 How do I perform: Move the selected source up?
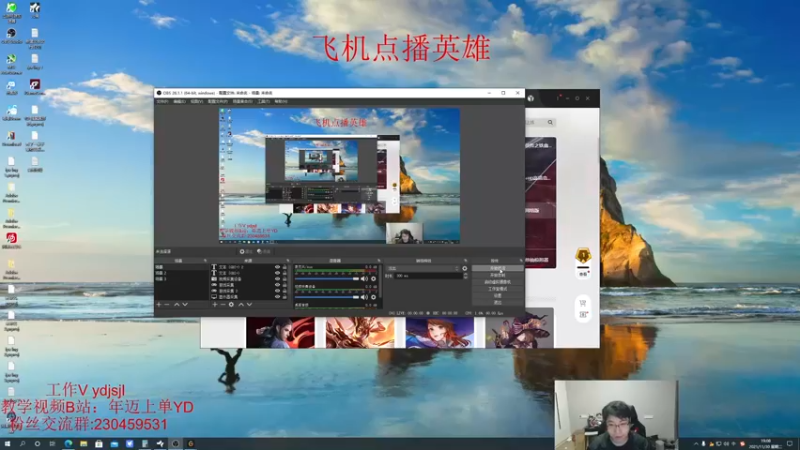click(241, 305)
